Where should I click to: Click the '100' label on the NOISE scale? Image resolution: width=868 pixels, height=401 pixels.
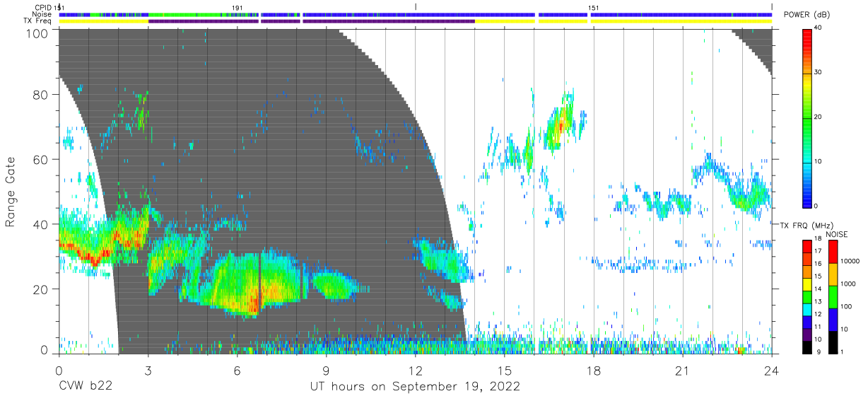point(845,306)
